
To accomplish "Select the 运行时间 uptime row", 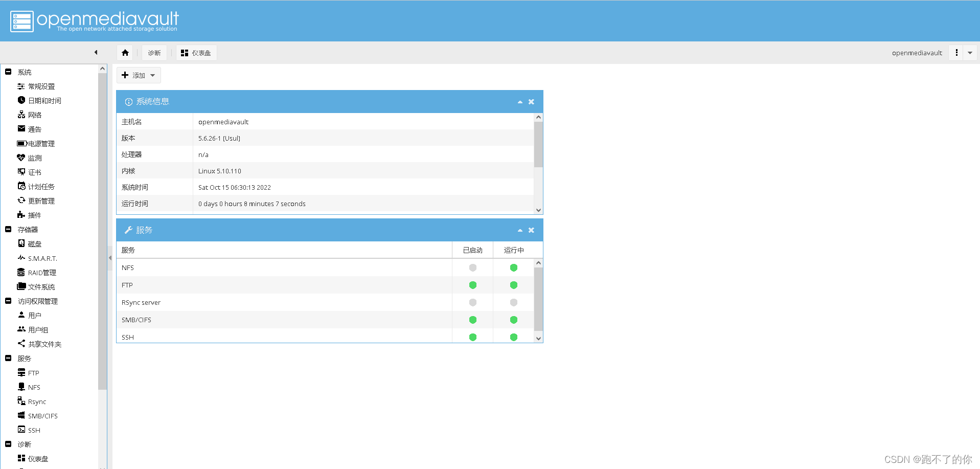I will (x=325, y=204).
